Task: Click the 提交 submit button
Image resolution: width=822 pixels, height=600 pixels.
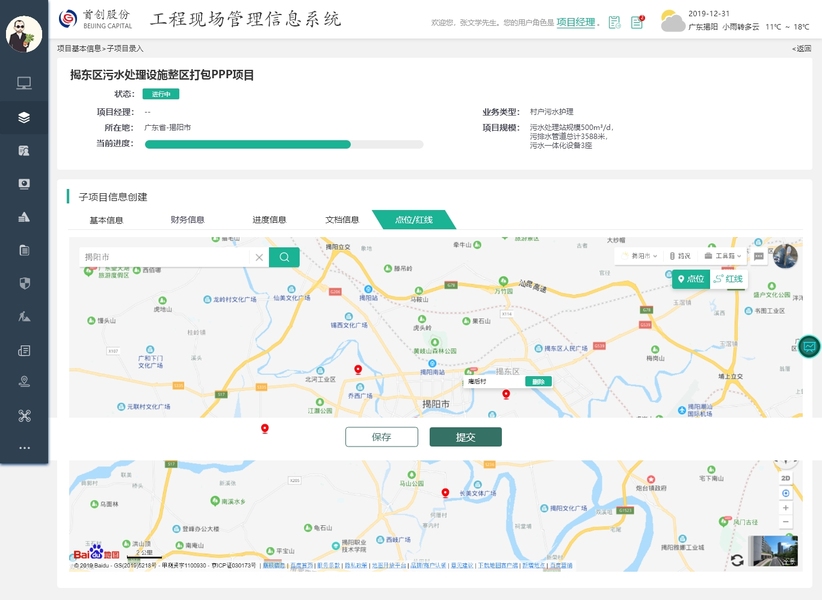Action: click(466, 437)
